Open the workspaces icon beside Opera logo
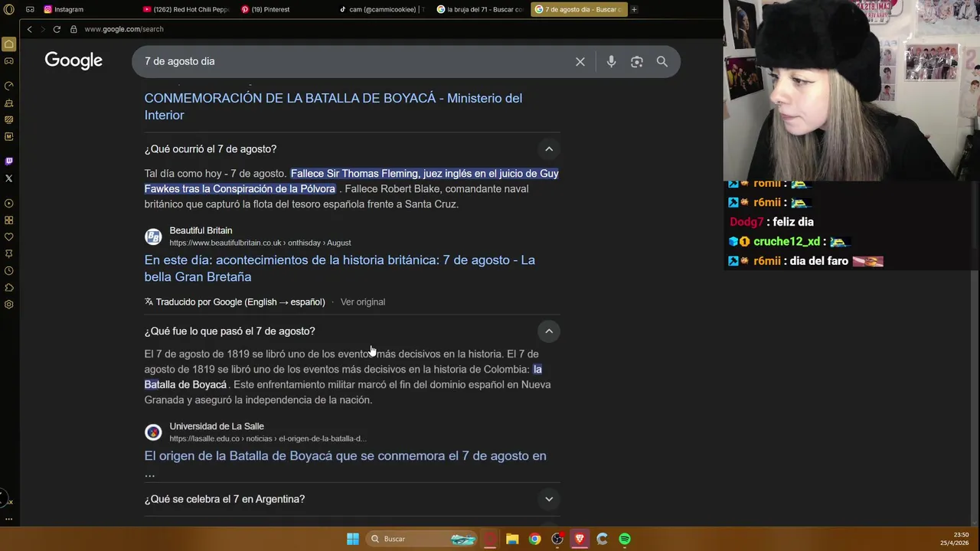The image size is (980, 551). tap(30, 9)
